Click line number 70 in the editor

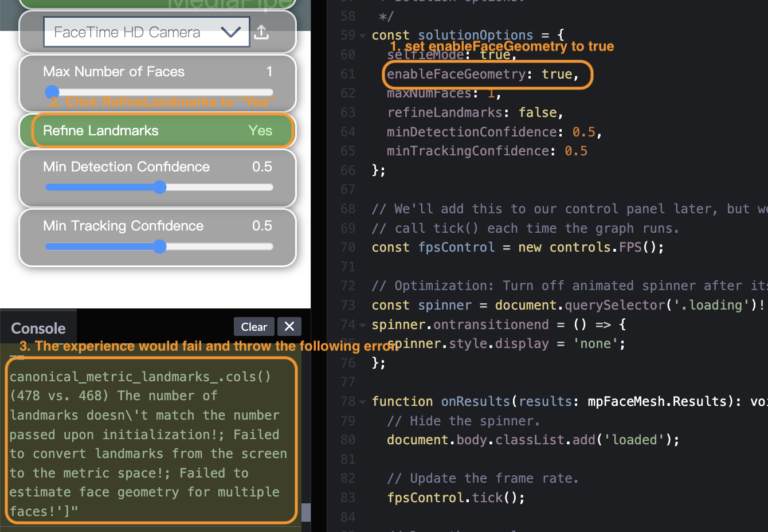click(x=348, y=247)
